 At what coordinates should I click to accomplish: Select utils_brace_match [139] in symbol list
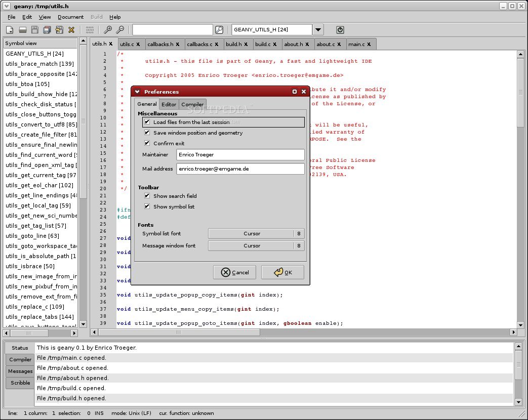[40, 64]
